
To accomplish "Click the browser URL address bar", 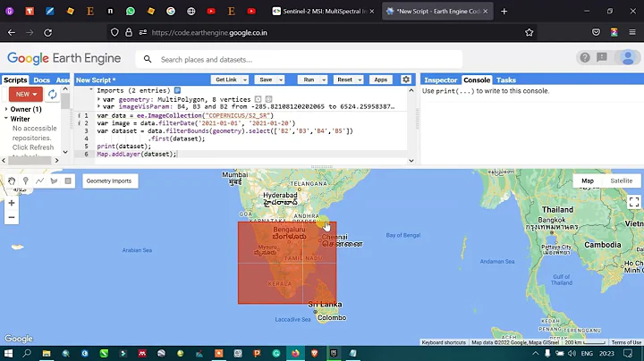I will click(x=320, y=32).
